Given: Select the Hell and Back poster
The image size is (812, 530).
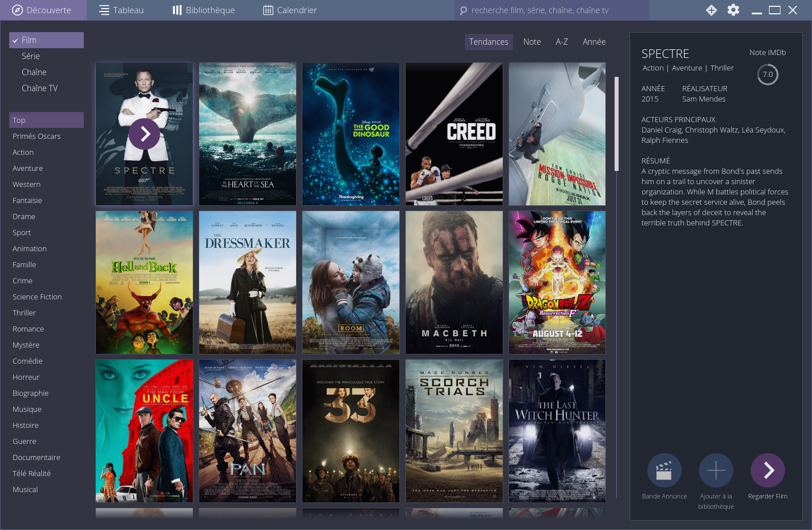Looking at the screenshot, I should tap(145, 282).
